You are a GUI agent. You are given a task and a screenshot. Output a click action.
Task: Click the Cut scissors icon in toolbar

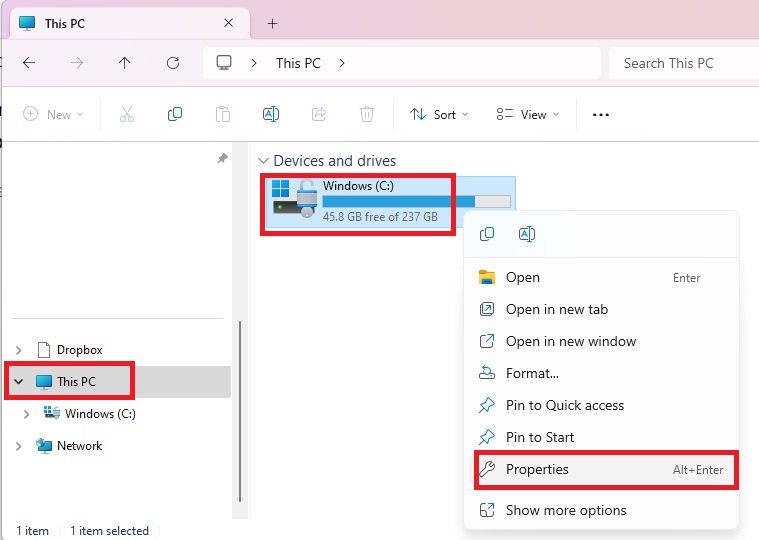[x=127, y=115]
